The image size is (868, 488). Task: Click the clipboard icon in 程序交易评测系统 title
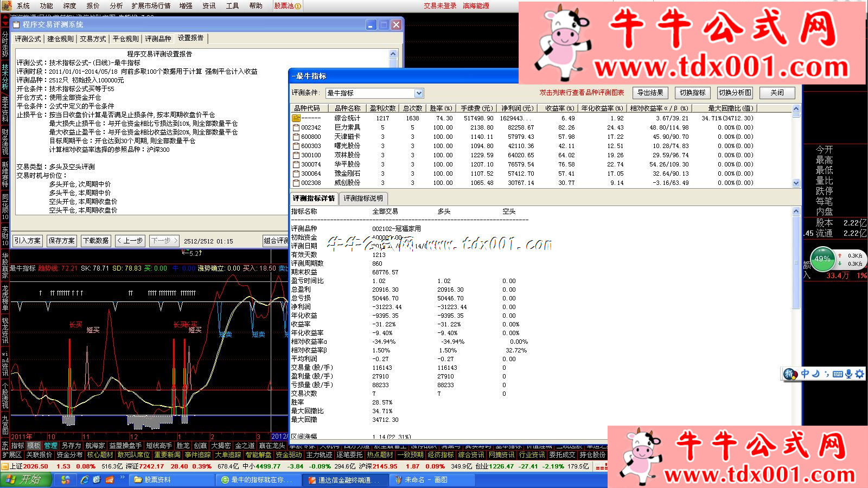tap(16, 24)
